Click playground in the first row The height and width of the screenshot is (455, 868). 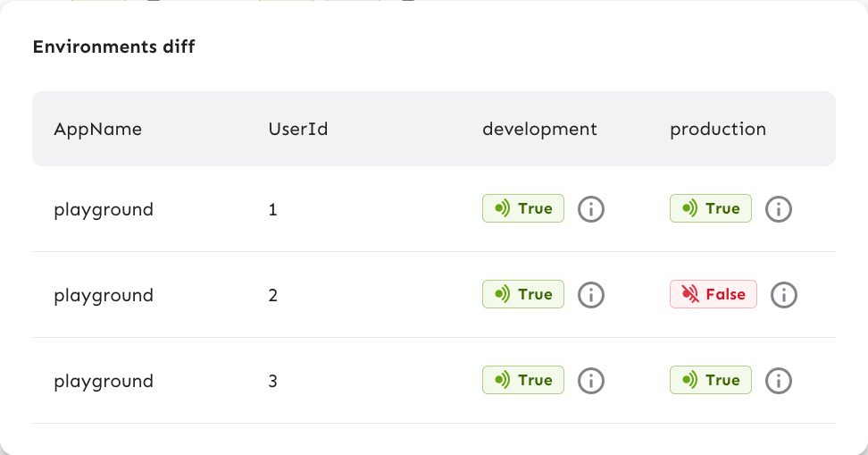[x=104, y=209]
